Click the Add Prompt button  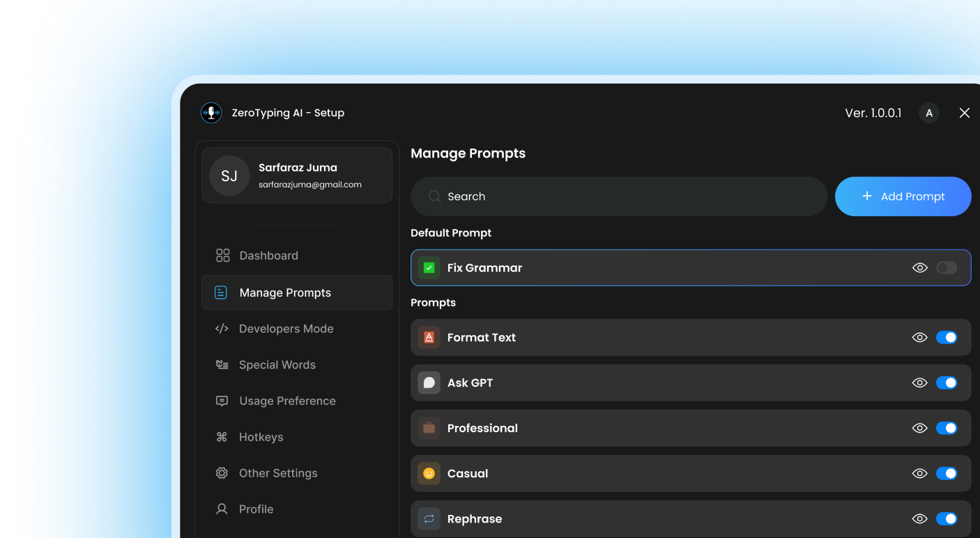tap(903, 197)
